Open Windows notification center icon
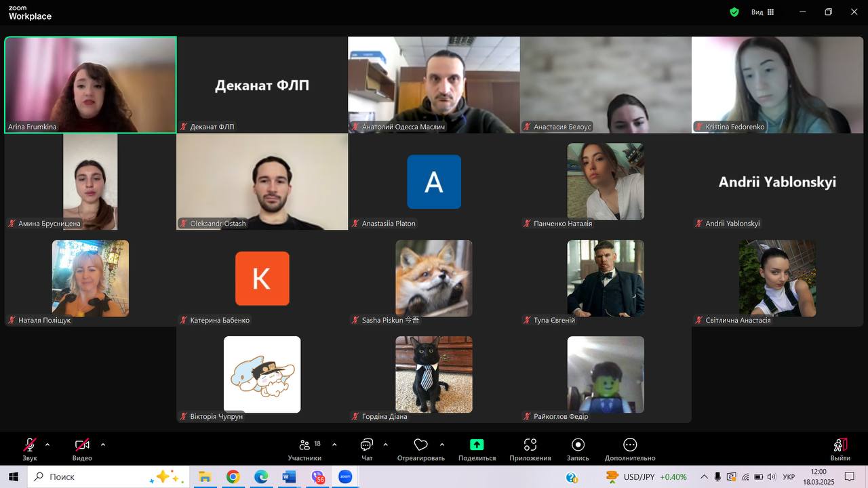 [849, 477]
